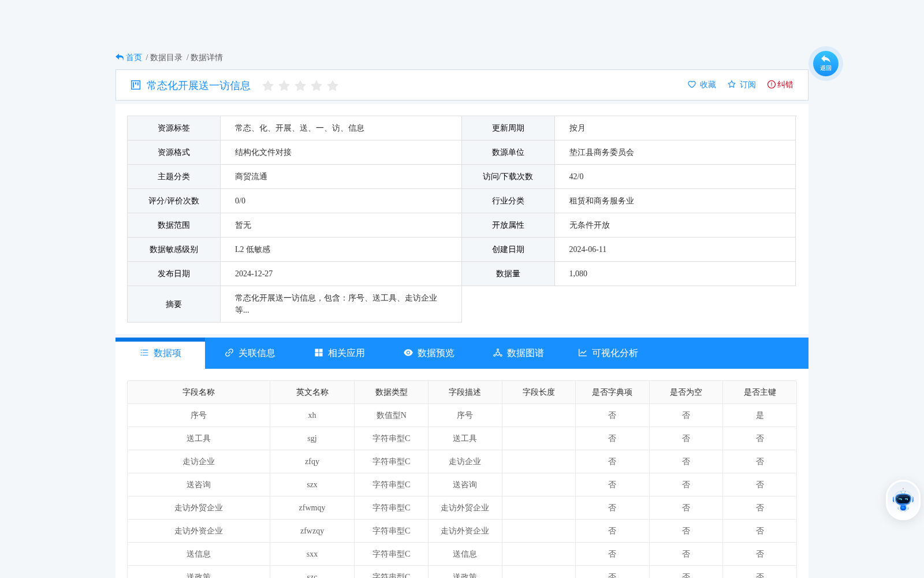Click 是 in the 序号 primary key column
The width and height of the screenshot is (924, 578).
[759, 416]
